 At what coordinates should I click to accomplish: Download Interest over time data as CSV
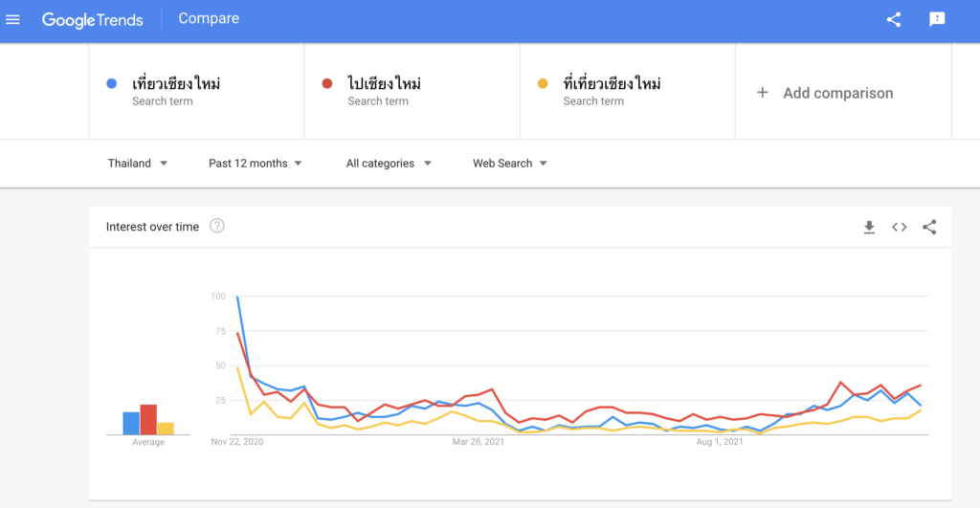869,228
